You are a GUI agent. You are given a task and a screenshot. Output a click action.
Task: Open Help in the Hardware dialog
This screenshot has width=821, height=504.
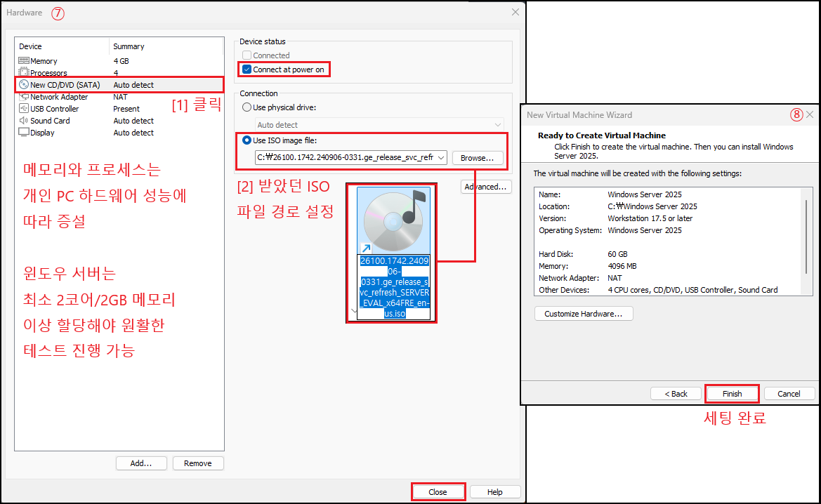495,492
